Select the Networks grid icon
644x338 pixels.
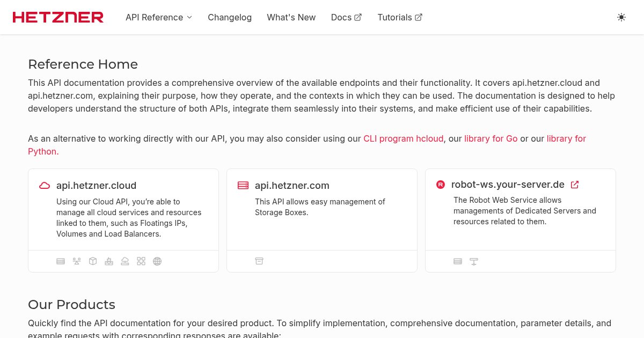coord(141,261)
